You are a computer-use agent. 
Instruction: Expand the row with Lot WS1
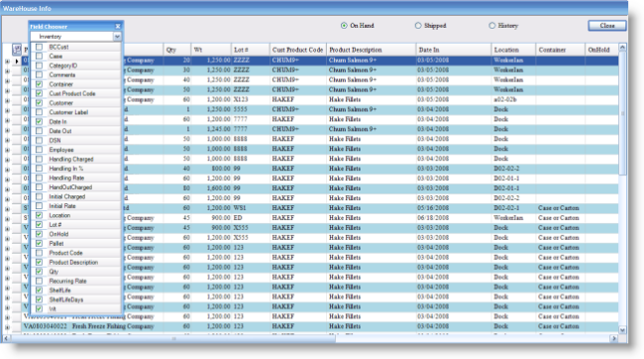pos(7,209)
